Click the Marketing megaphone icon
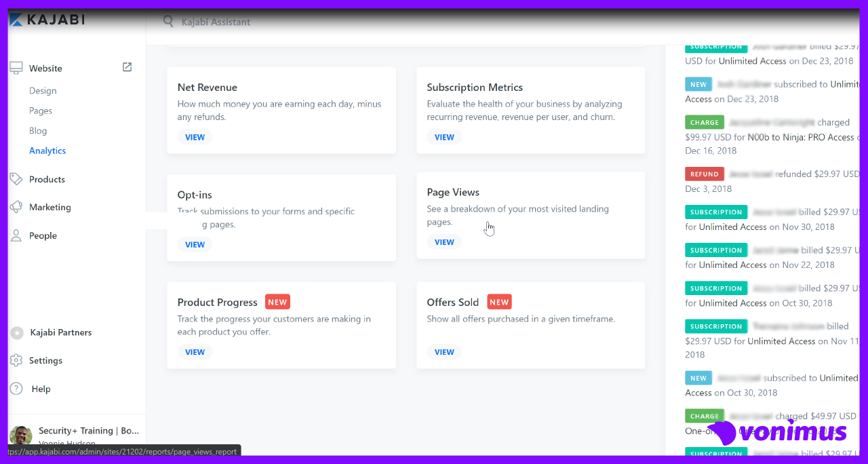The image size is (868, 464). (16, 208)
